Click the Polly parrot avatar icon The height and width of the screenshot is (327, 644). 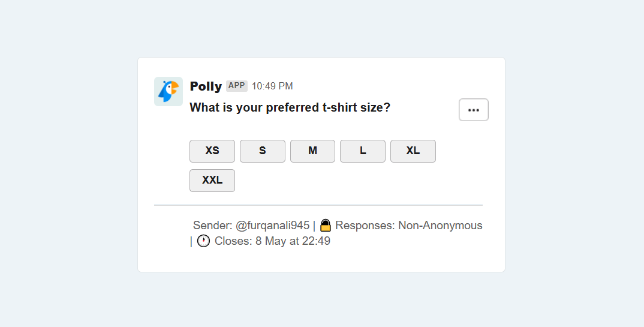pos(168,91)
